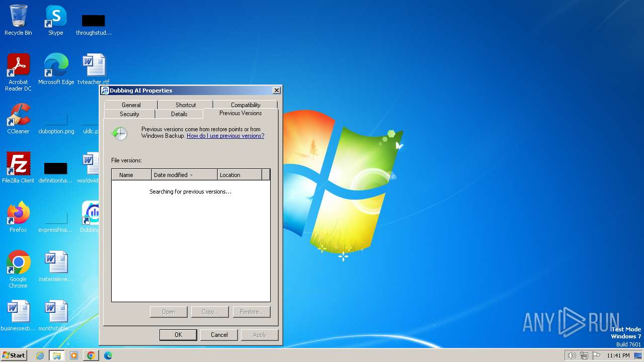Open the media player taskbar icon
The image size is (644, 362).
coord(74,355)
